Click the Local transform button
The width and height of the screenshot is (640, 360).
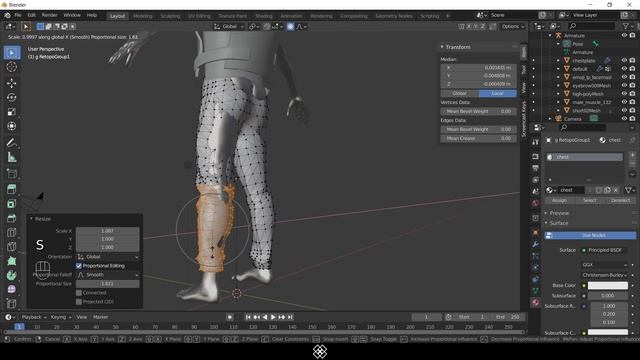(x=497, y=93)
